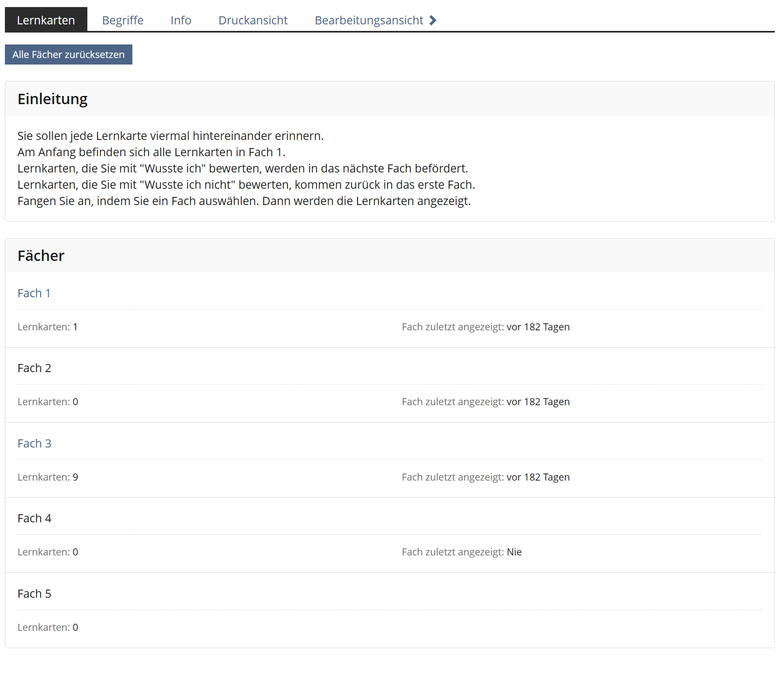Viewport: 784px width, 697px height.
Task: Open the Fach 3 link
Action: pos(34,444)
